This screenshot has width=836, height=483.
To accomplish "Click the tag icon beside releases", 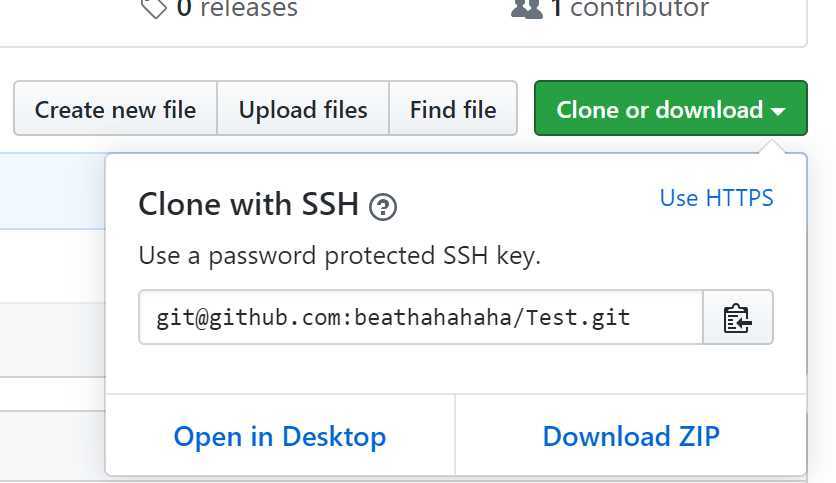I will [x=154, y=9].
